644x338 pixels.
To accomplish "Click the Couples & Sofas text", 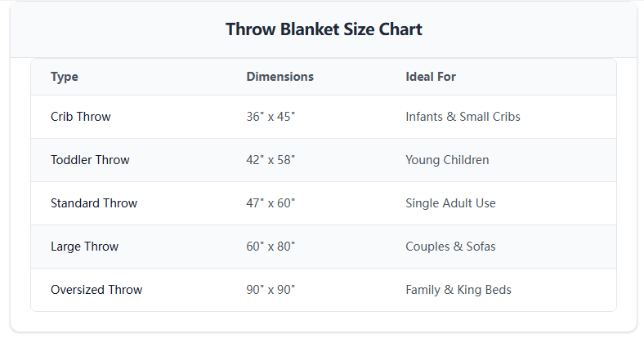I will [x=450, y=247].
